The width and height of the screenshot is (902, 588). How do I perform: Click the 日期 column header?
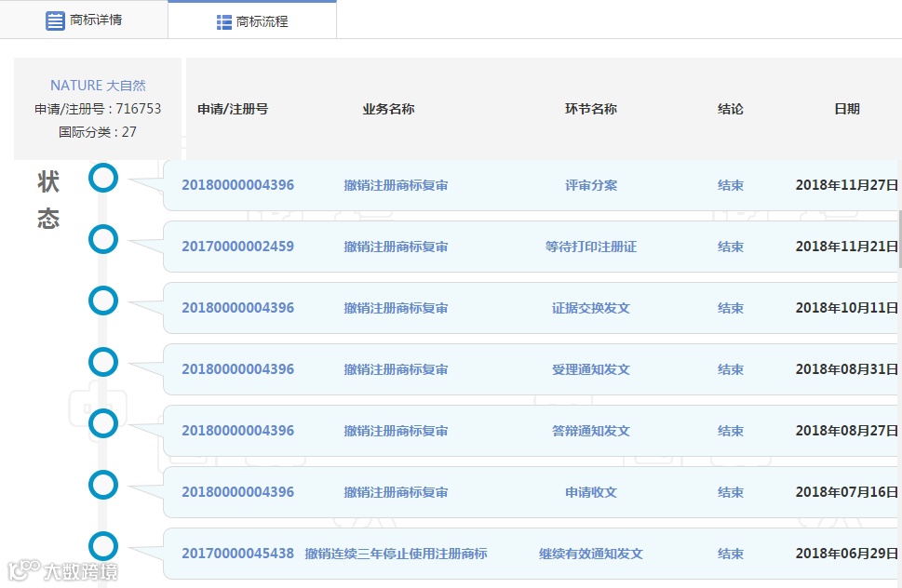(x=847, y=109)
